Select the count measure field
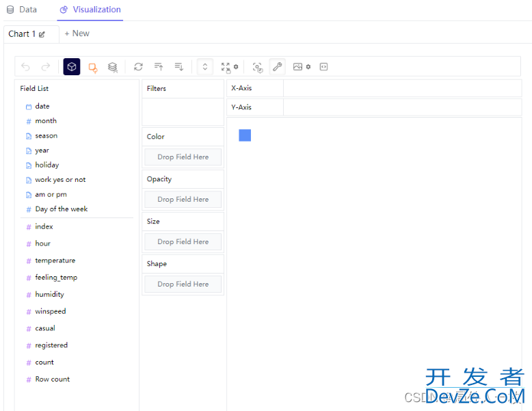The height and width of the screenshot is (411, 532). (x=44, y=362)
